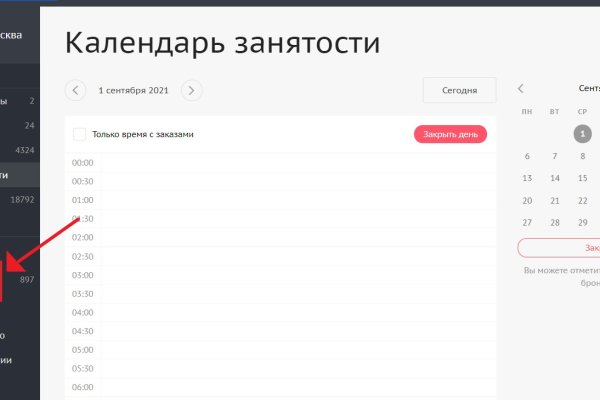Select date 28 in mini calendar
The width and height of the screenshot is (600, 400).
point(555,223)
